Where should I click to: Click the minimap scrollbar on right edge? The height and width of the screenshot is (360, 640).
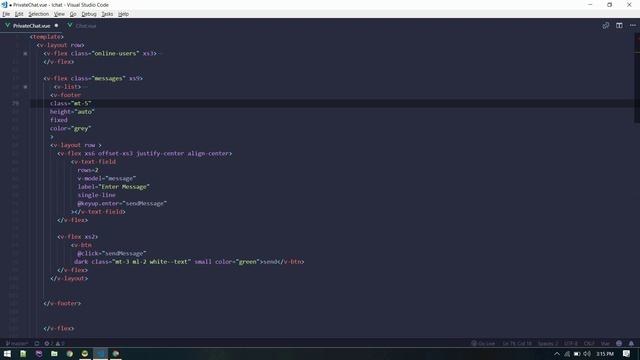pos(637,78)
